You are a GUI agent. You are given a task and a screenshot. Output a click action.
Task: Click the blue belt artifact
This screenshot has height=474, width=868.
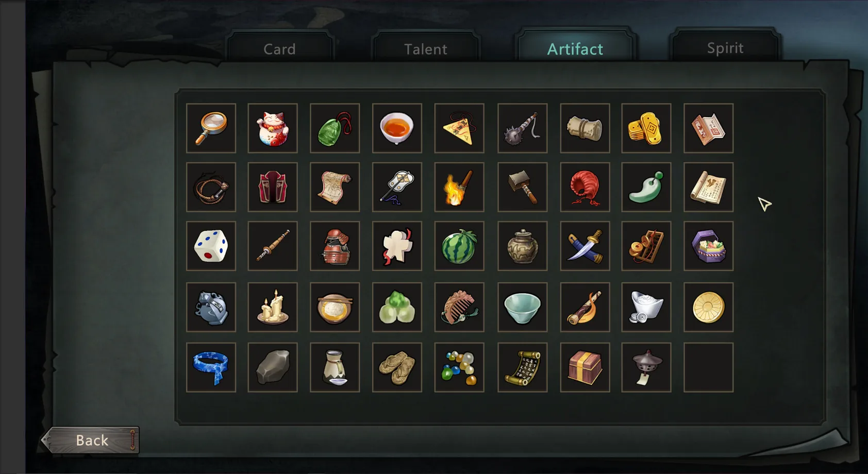click(211, 367)
